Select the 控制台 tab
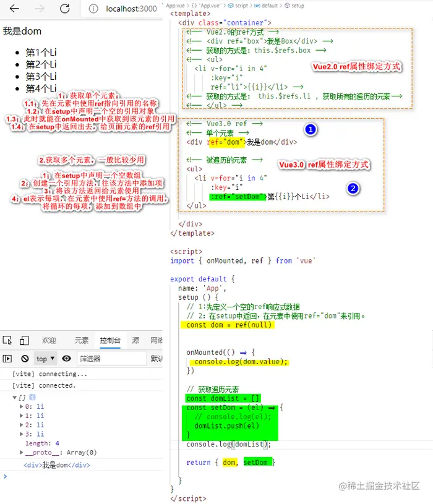433x504 pixels. tap(110, 340)
